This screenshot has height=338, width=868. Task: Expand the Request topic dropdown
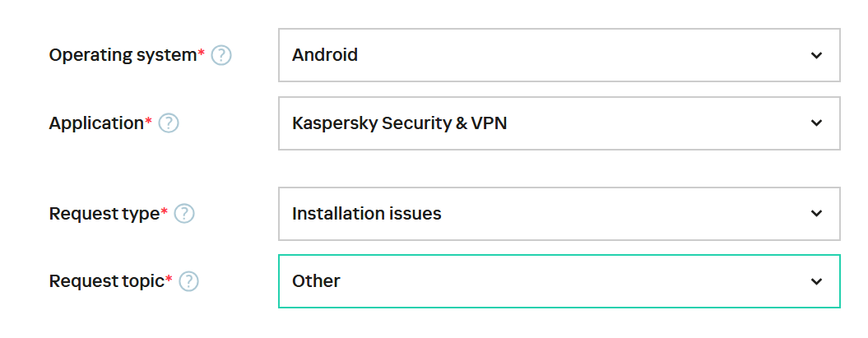(559, 281)
